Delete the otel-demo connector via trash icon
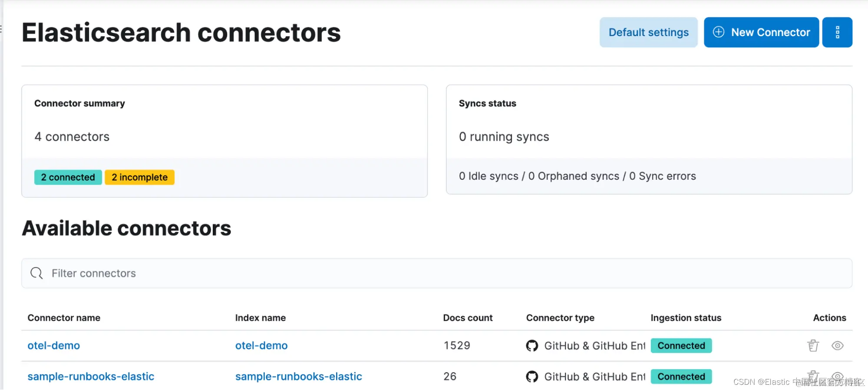The width and height of the screenshot is (868, 390). (x=813, y=346)
